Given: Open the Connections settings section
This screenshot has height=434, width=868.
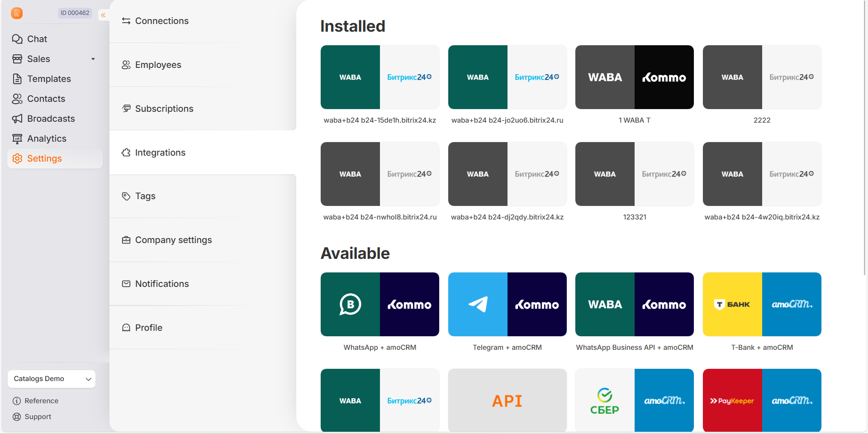Looking at the screenshot, I should click(x=161, y=21).
